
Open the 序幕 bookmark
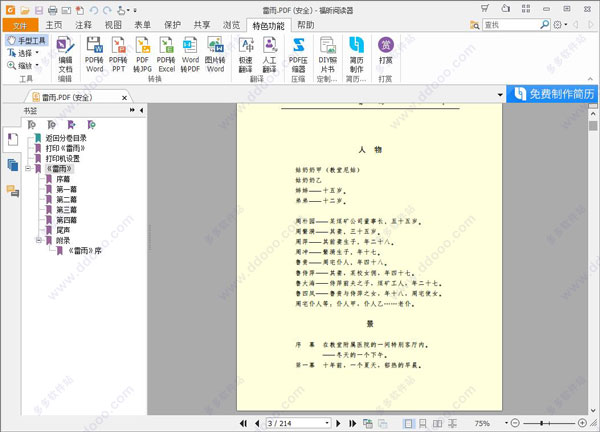pos(63,179)
